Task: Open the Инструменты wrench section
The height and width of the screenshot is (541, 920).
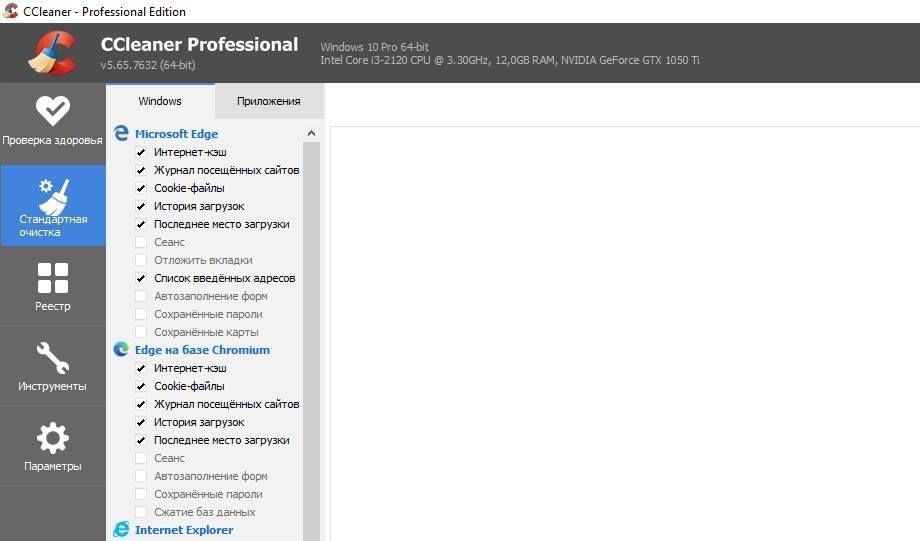Action: [53, 366]
